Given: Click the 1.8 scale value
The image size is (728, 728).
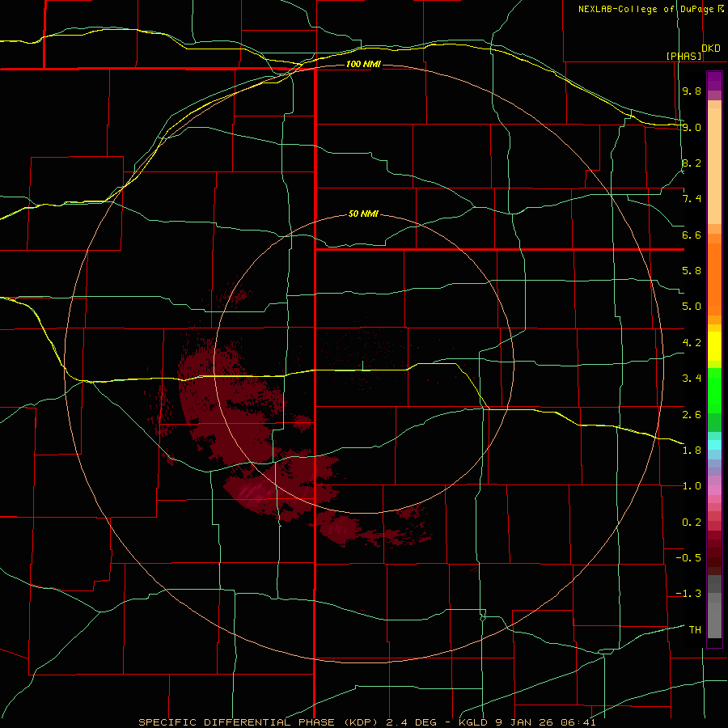Looking at the screenshot, I should 692,451.
